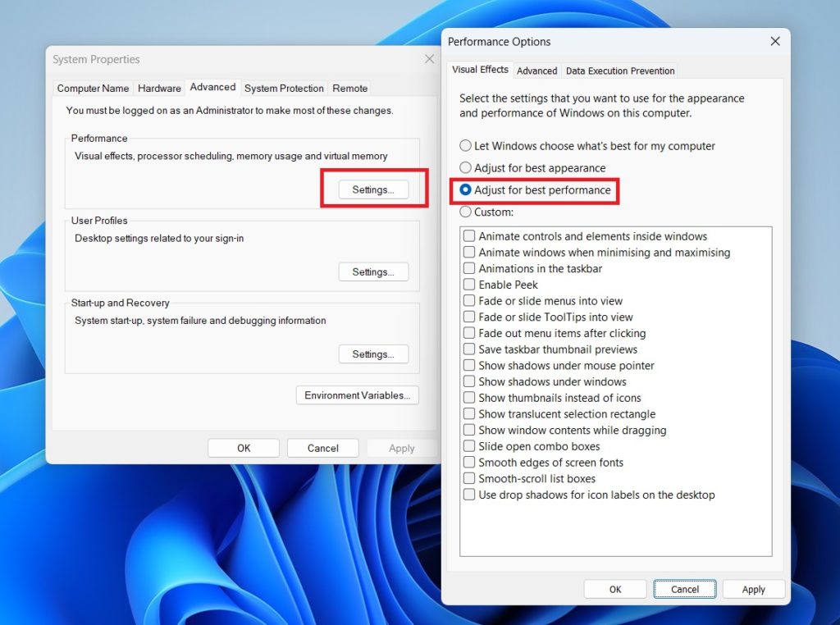Open the System Protection tab
Image resolution: width=840 pixels, height=625 pixels.
[284, 89]
